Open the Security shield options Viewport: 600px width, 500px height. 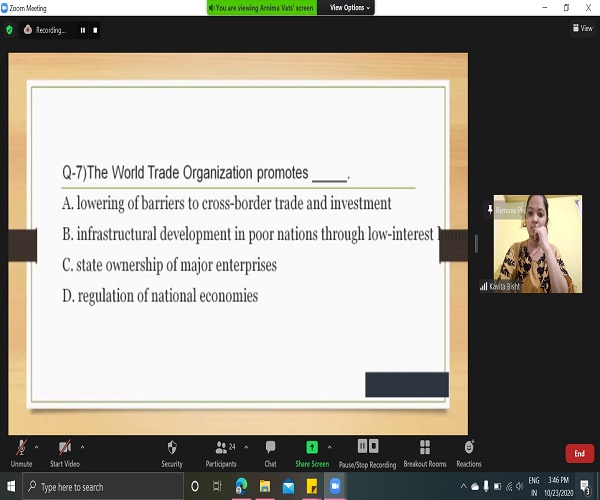click(x=172, y=454)
